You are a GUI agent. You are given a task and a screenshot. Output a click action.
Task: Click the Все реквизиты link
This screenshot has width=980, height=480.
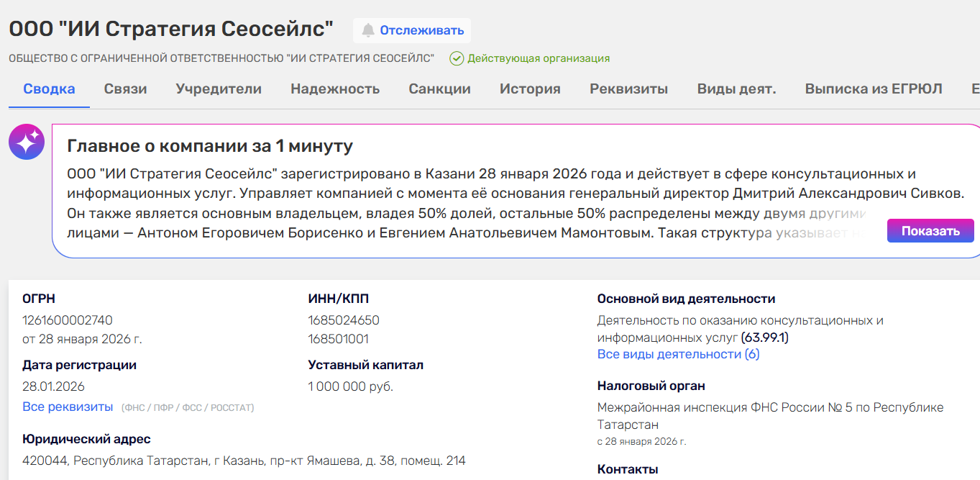[x=68, y=407]
